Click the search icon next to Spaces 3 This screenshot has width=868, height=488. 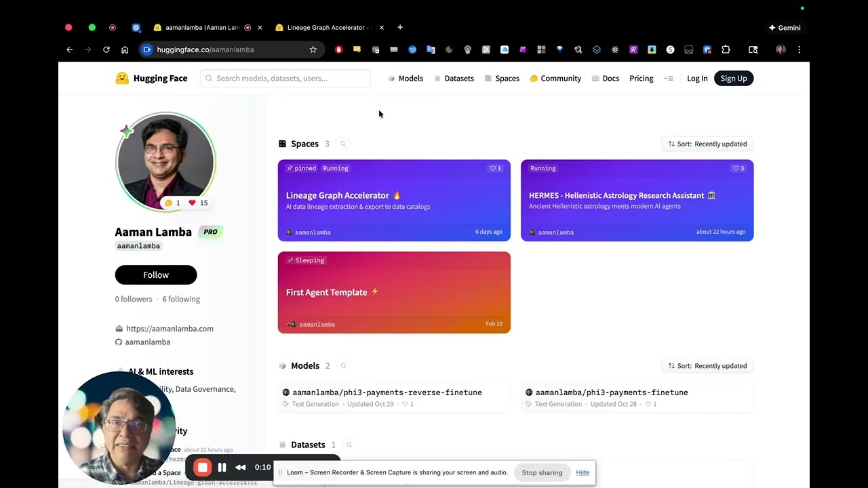point(342,144)
